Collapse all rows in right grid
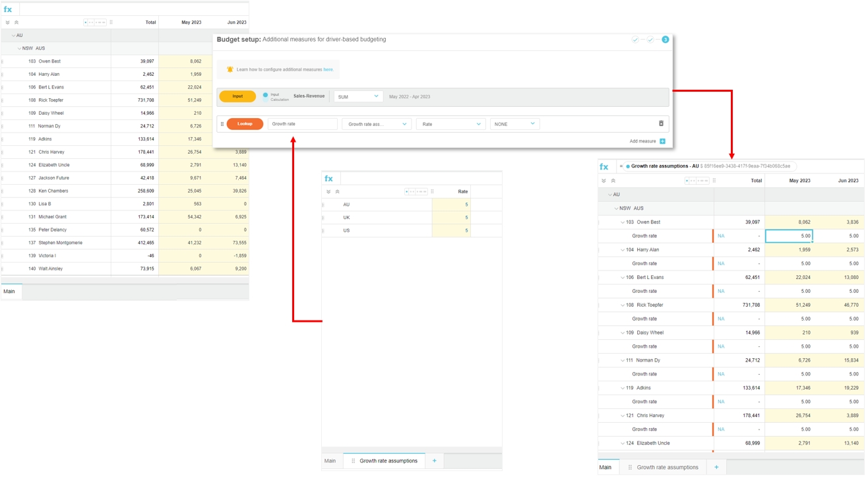 (613, 181)
